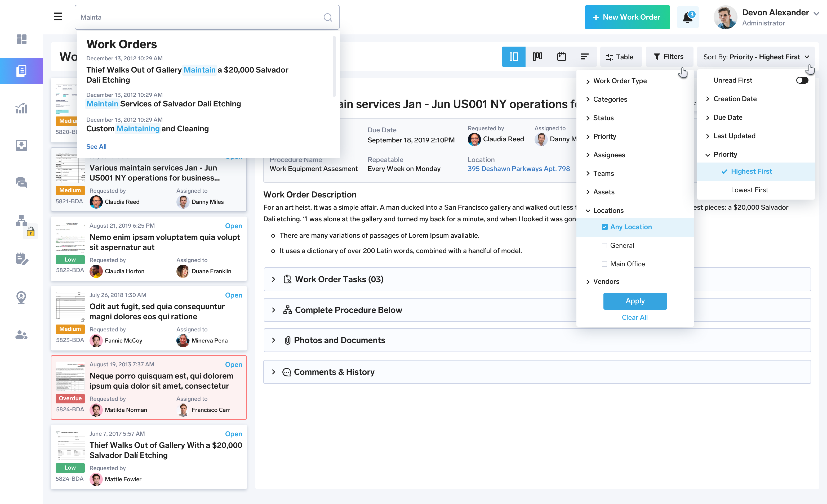This screenshot has height=504, width=827.
Task: Check the General location checkbox
Action: click(x=604, y=245)
